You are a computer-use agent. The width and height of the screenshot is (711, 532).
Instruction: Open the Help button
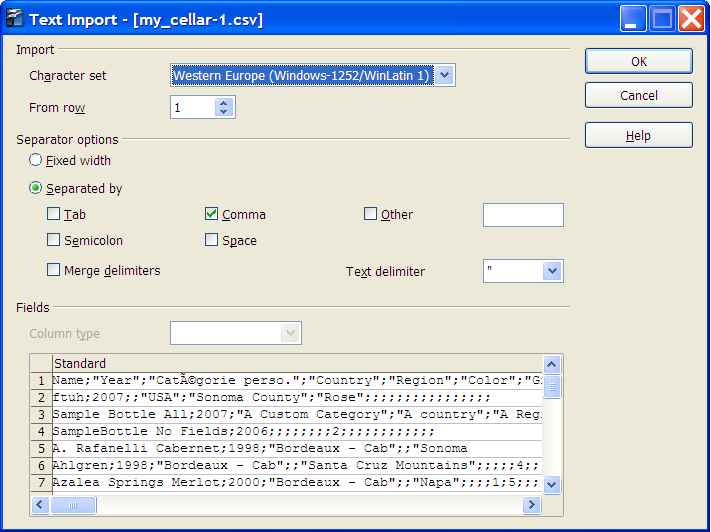(638, 135)
